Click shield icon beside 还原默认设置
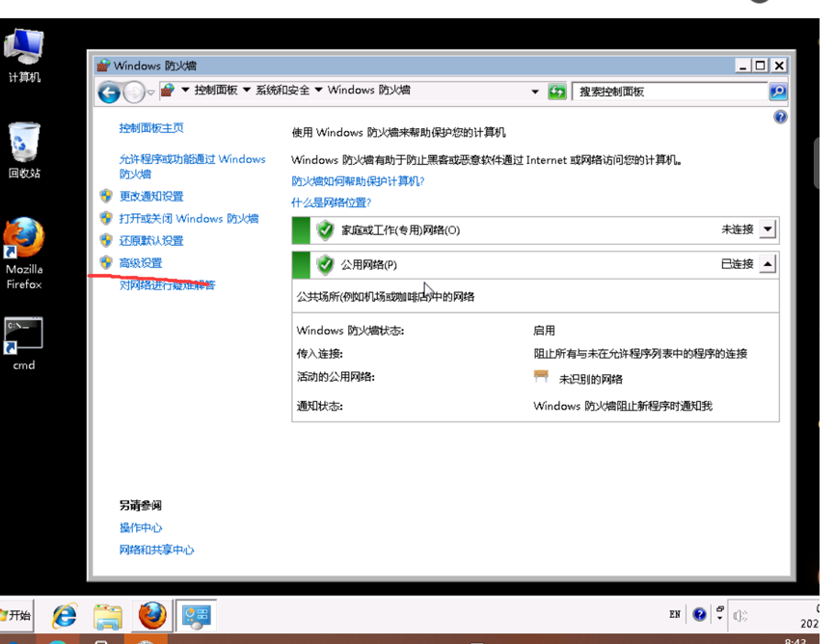Viewport: 834px width, 644px height. pyautogui.click(x=106, y=241)
